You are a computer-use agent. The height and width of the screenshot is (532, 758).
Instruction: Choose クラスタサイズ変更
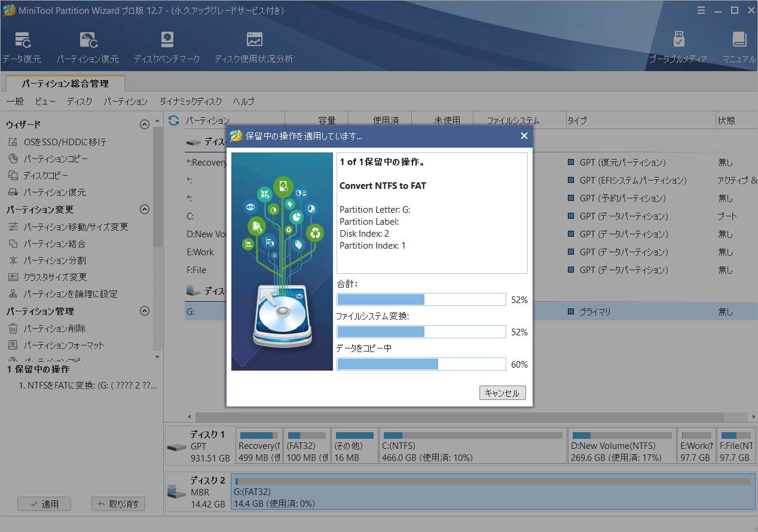[x=48, y=277]
